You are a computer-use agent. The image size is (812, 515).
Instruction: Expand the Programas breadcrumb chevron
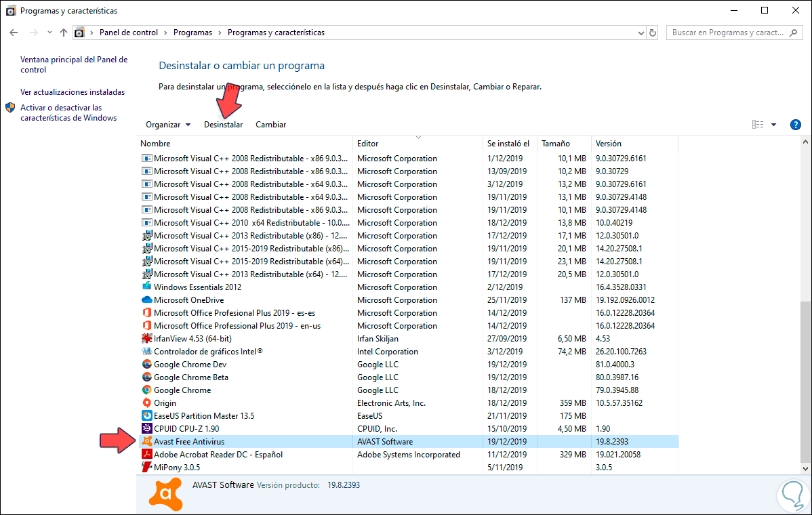(220, 33)
